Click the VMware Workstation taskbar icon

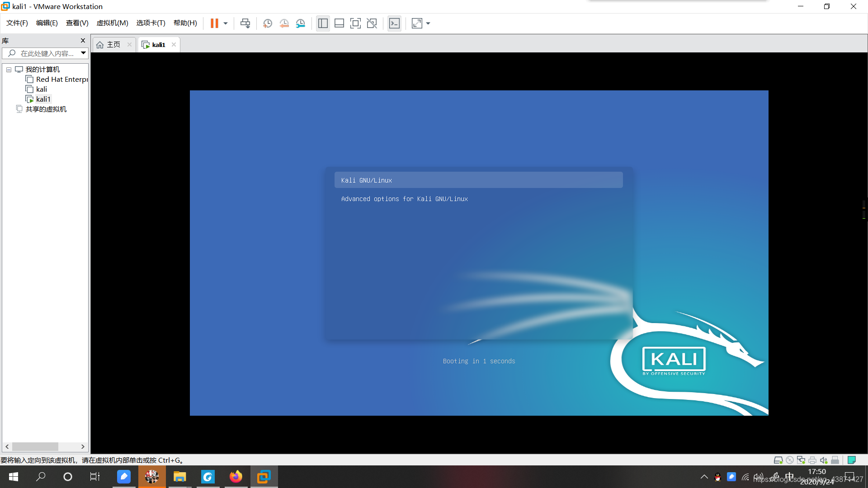click(x=264, y=477)
